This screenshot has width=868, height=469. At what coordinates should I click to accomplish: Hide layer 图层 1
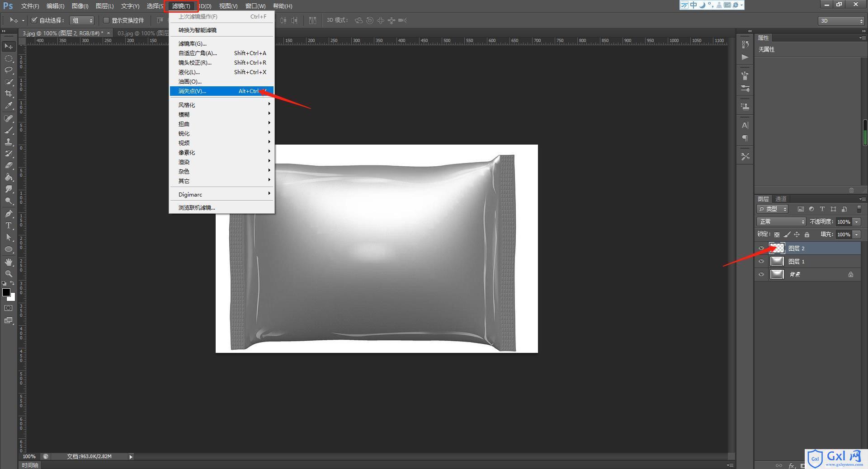(x=761, y=261)
